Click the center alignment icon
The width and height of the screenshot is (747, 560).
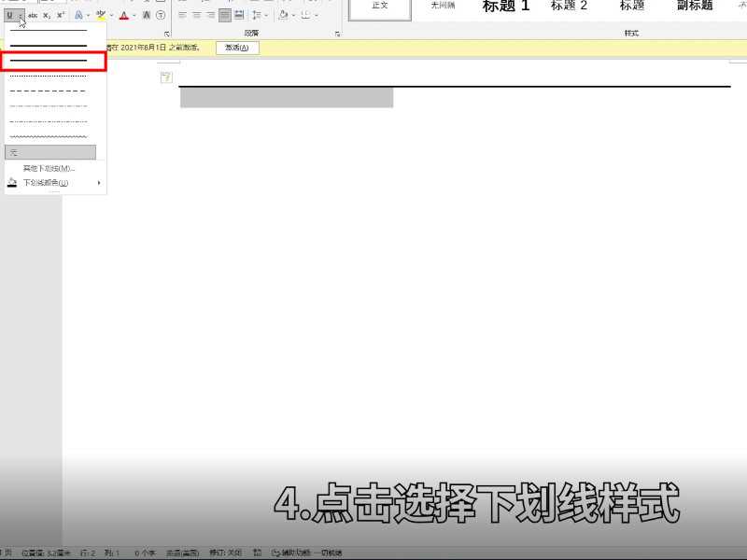click(x=197, y=14)
